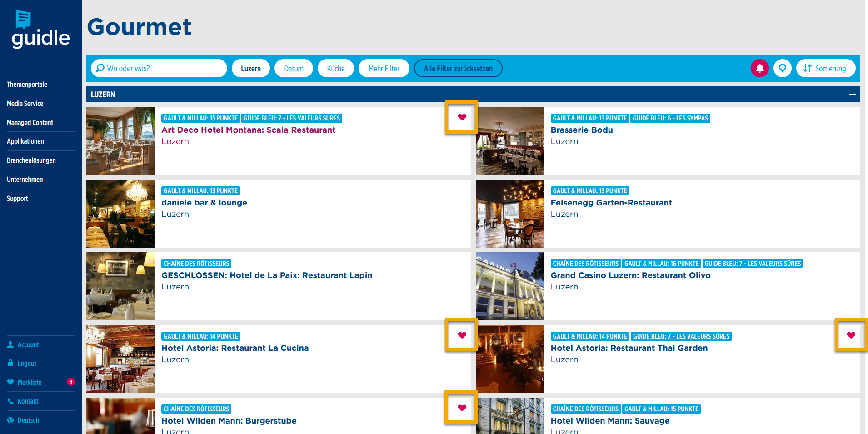Click the Deutsch globe icon
This screenshot has width=868, height=434.
click(10, 420)
